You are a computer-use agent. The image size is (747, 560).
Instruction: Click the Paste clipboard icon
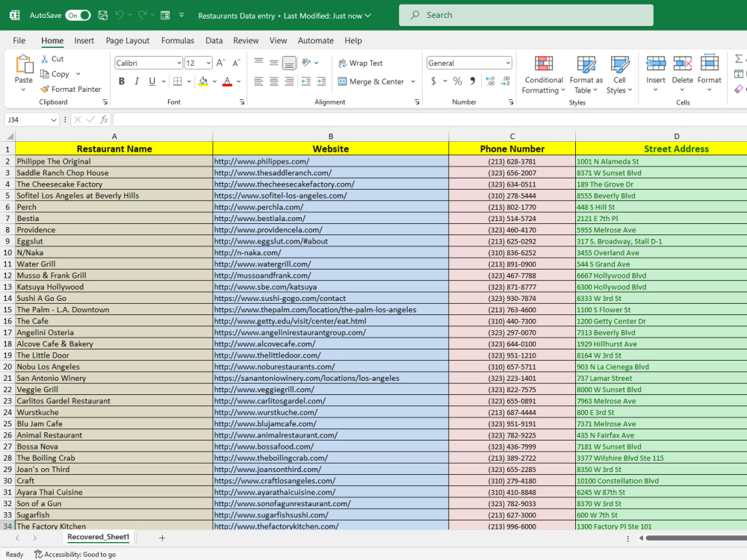pyautogui.click(x=24, y=64)
